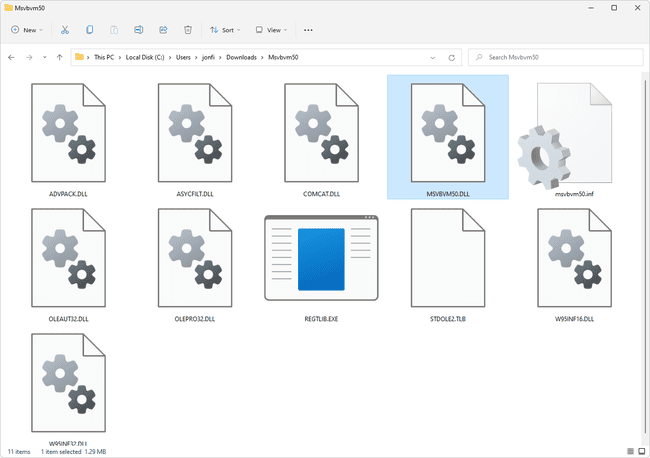Viewport: 650px width, 458px height.
Task: Expand recent locations chevron
Action: pos(45,58)
